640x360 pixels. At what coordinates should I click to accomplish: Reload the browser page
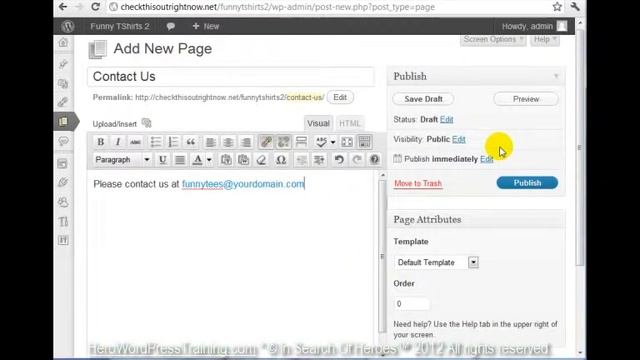click(x=95, y=7)
